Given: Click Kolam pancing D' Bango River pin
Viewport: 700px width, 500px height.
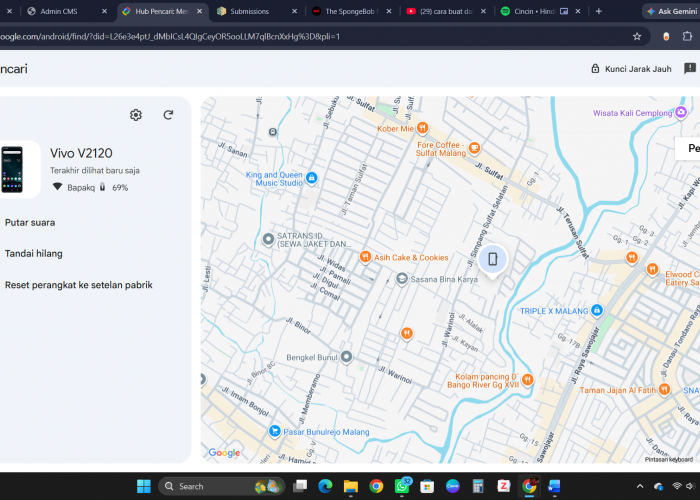Looking at the screenshot, I should coord(528,380).
